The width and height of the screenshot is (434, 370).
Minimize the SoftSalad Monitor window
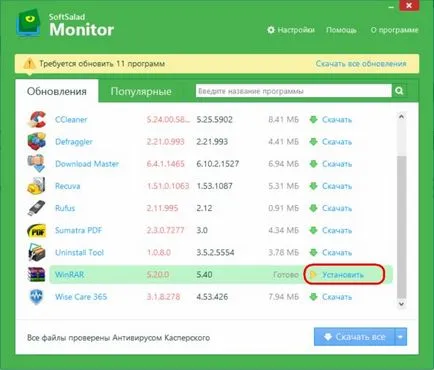tap(392, 6)
